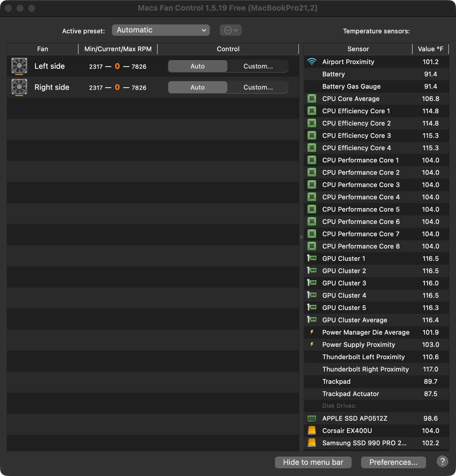Click the Airport Proximity Wi-Fi icon
This screenshot has width=456, height=476.
[312, 62]
